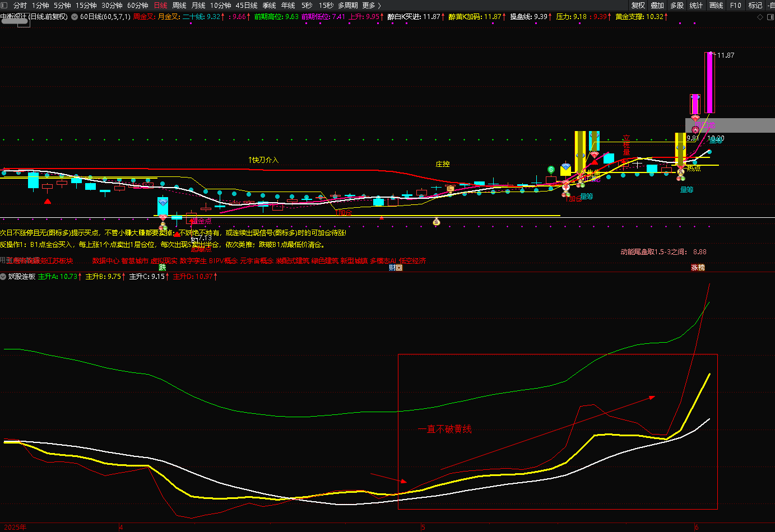
Task: Click the 一直不破黄线 annotation
Action: (445, 430)
